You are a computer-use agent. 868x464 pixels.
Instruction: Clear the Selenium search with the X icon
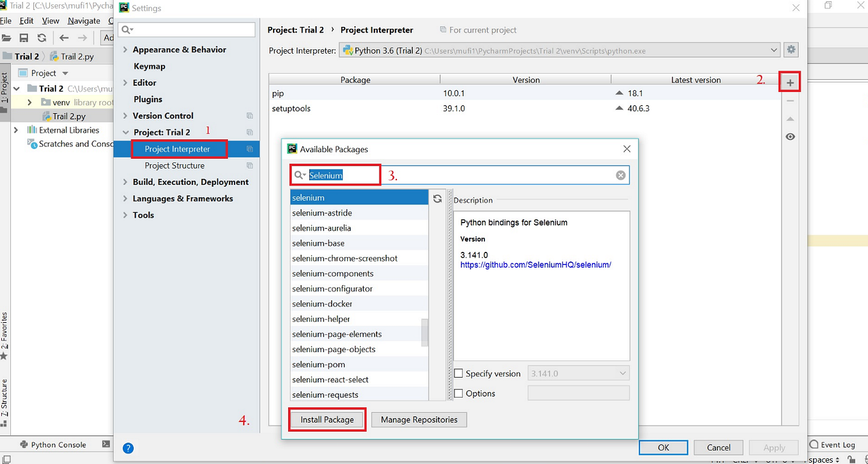click(x=620, y=174)
